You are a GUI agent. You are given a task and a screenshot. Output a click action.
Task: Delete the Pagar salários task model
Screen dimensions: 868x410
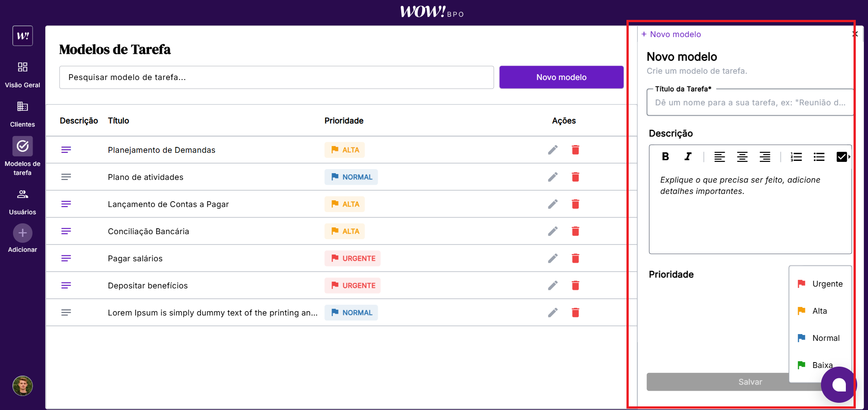coord(575,259)
